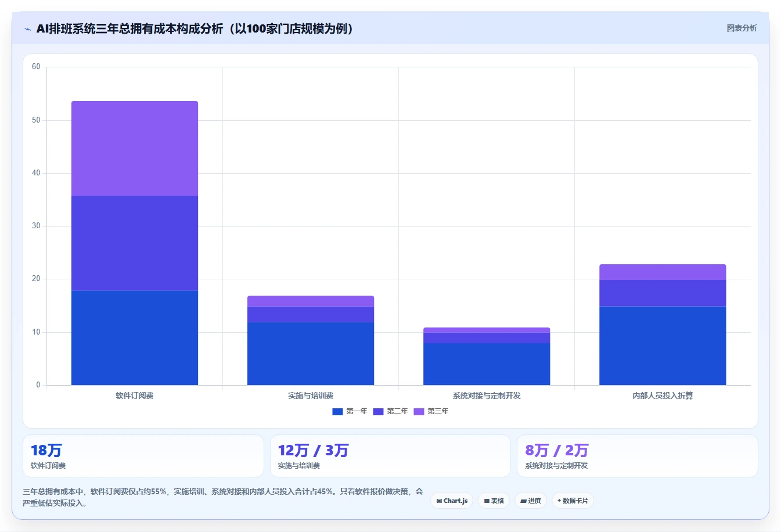Viewport: 781px width, 532px height.
Task: Click the 第三年 purple legend color box
Action: (x=419, y=411)
